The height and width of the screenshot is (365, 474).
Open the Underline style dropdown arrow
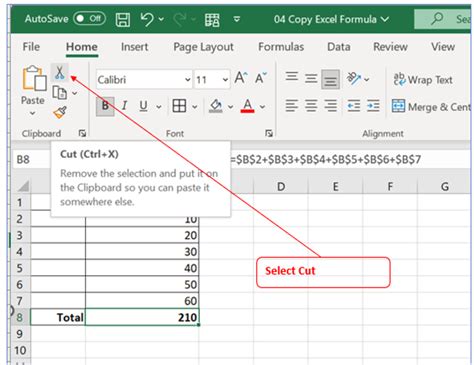pyautogui.click(x=159, y=107)
